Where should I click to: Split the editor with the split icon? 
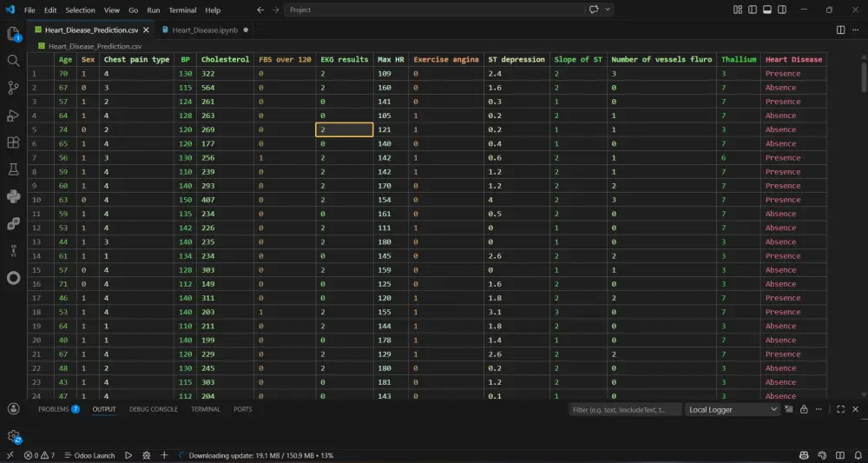coord(840,30)
